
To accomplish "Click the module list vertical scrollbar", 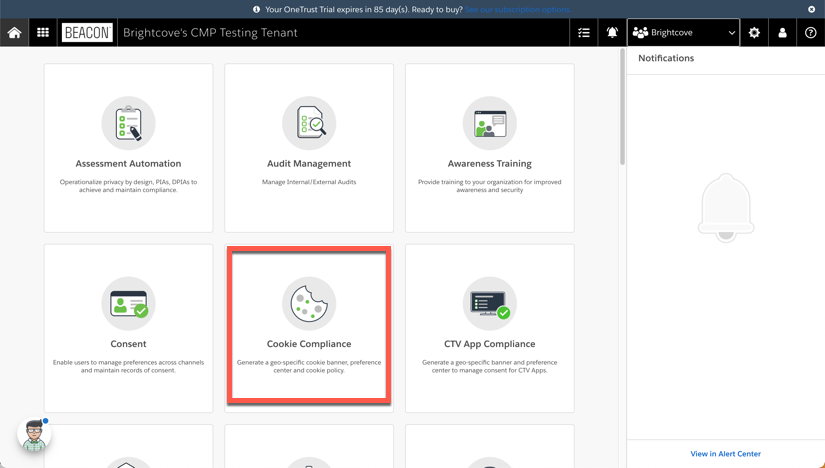I will pos(622,110).
